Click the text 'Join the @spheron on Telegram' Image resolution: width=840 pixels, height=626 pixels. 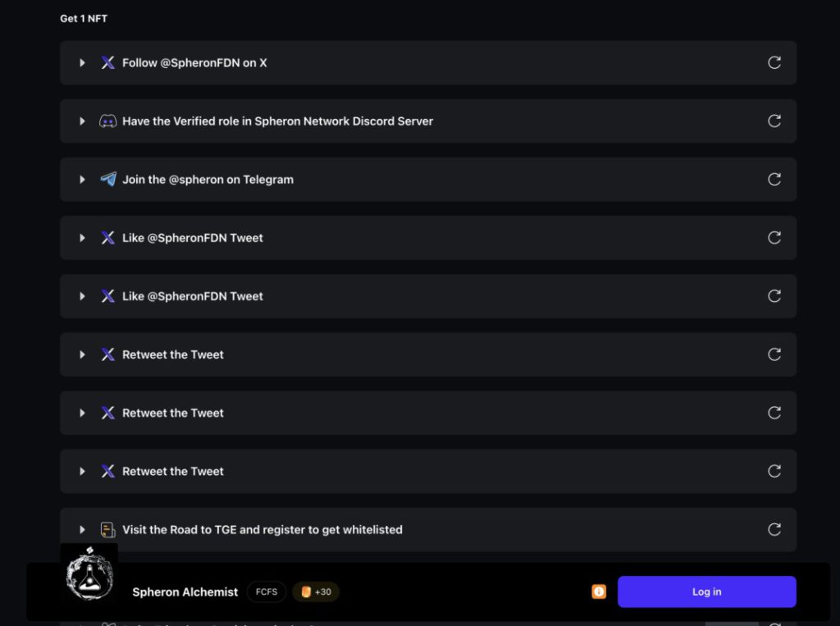pyautogui.click(x=208, y=180)
